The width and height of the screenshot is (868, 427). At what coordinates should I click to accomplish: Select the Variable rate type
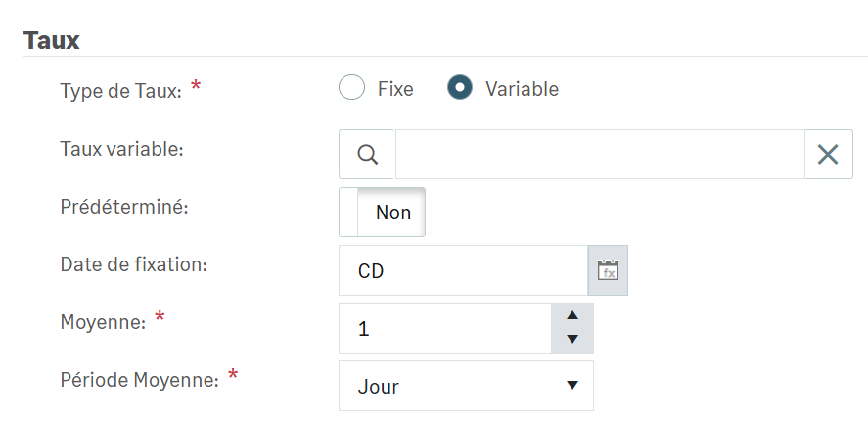coord(460,88)
